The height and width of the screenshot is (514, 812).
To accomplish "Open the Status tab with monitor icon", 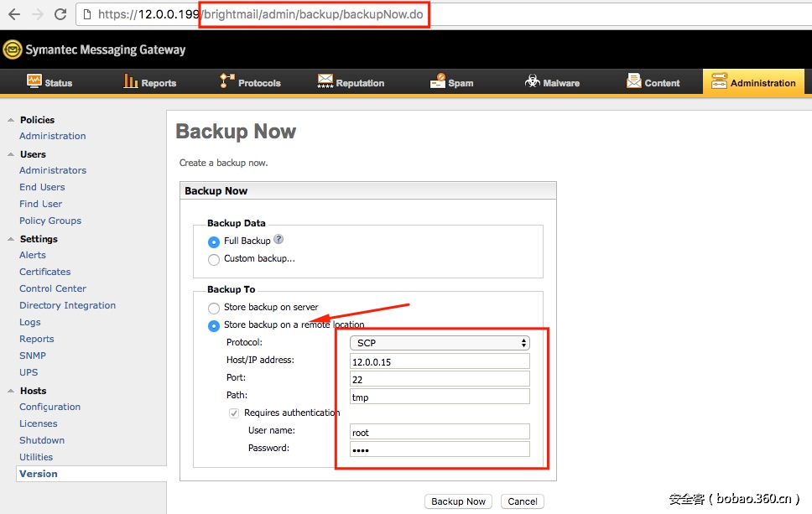I will 49,82.
